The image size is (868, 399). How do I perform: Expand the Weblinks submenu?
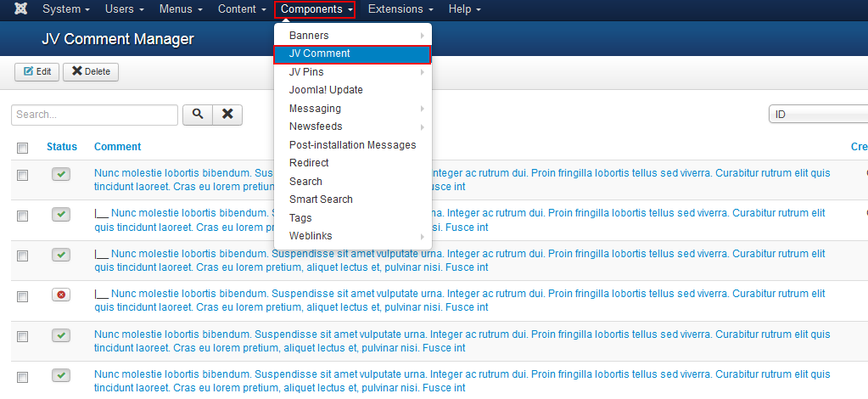353,235
